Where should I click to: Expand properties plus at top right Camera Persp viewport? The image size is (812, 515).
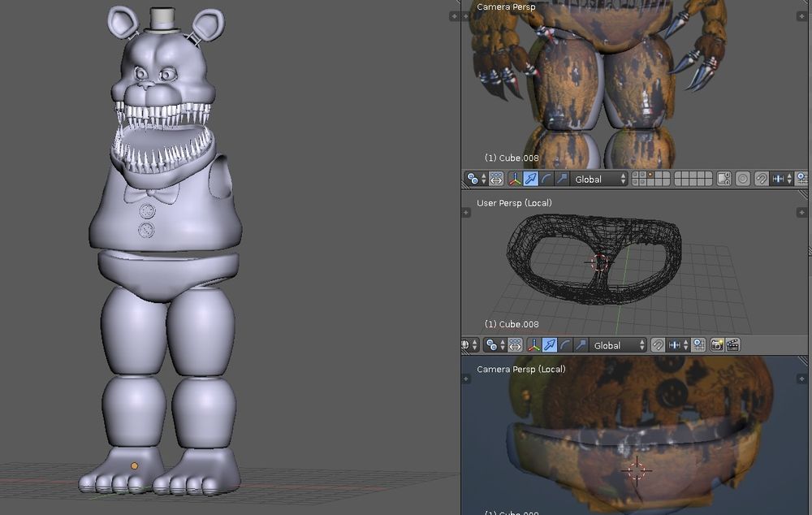pyautogui.click(x=801, y=16)
